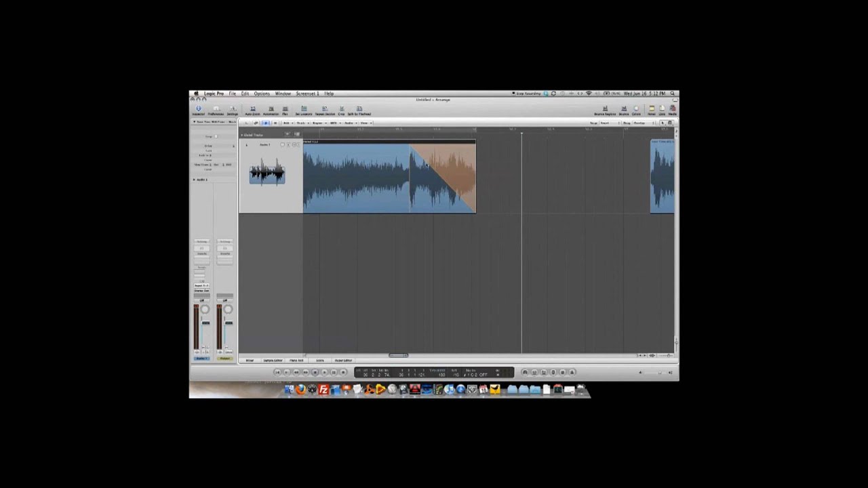Image resolution: width=868 pixels, height=488 pixels.
Task: Click the Input 1-2 channel strip button
Action: pos(201,286)
